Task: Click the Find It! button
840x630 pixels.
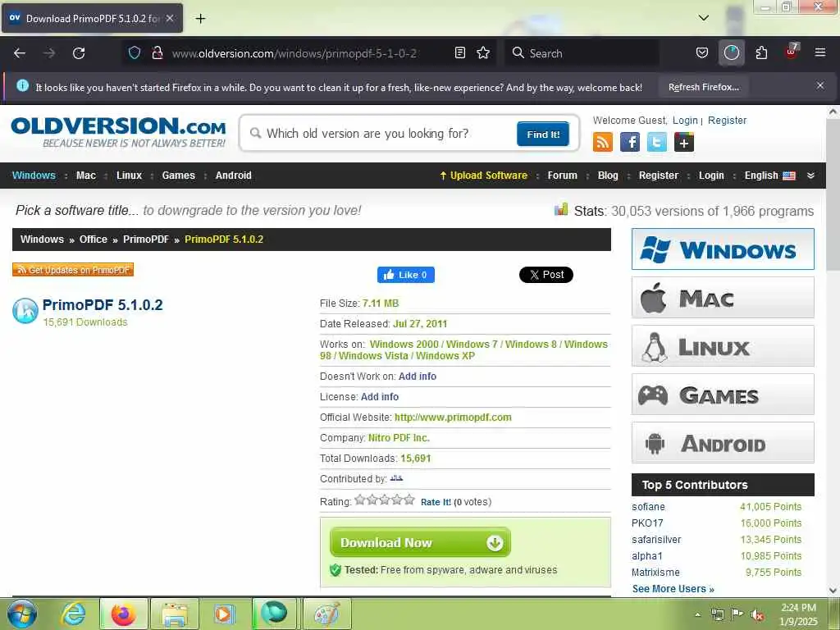Action: pyautogui.click(x=543, y=134)
